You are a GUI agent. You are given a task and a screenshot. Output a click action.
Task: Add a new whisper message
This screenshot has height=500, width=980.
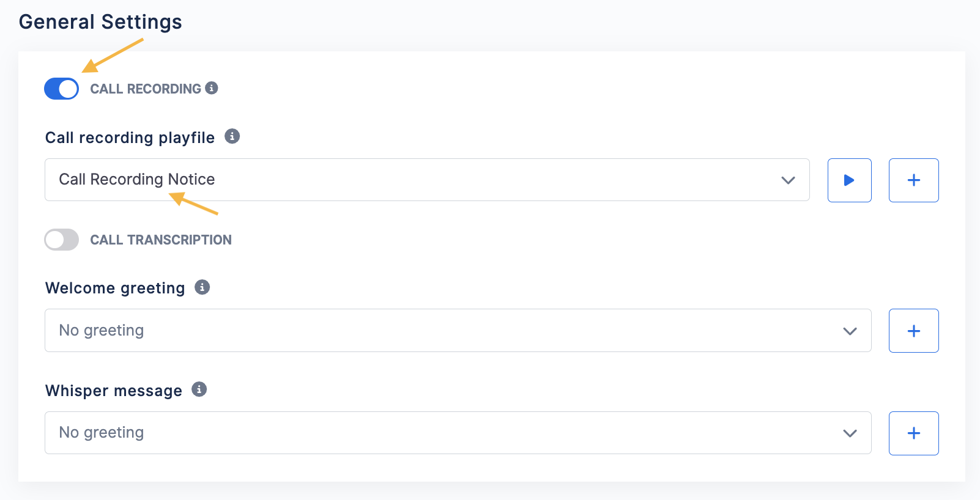point(914,433)
